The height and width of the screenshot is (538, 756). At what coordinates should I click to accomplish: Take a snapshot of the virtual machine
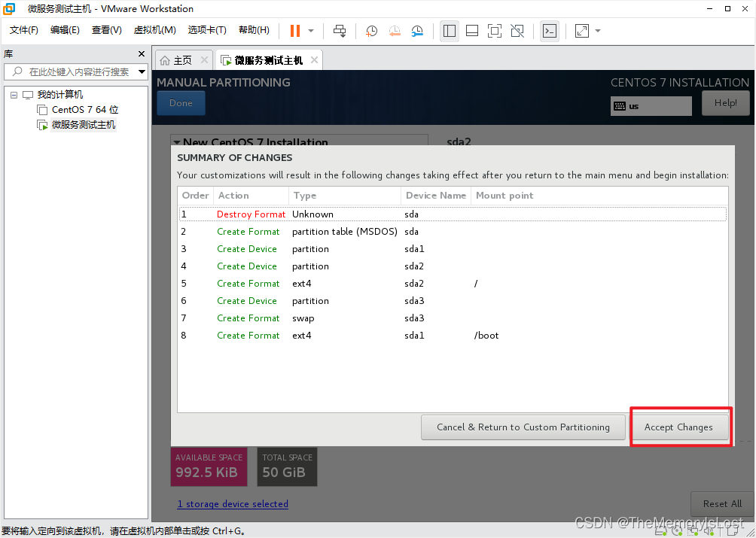pyautogui.click(x=372, y=31)
